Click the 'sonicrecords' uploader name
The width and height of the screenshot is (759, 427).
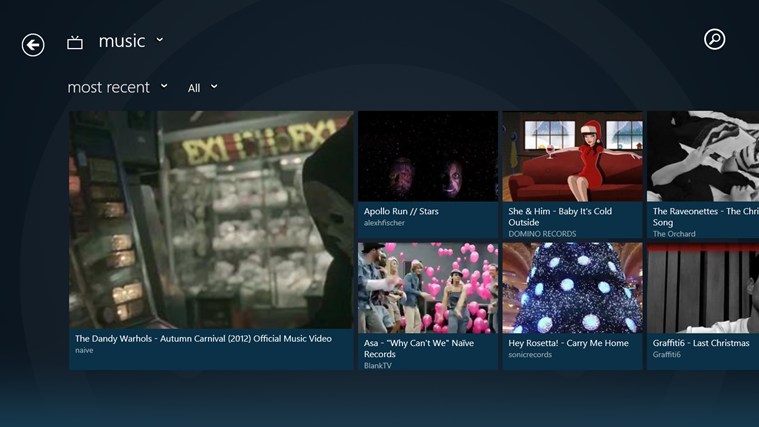click(530, 355)
